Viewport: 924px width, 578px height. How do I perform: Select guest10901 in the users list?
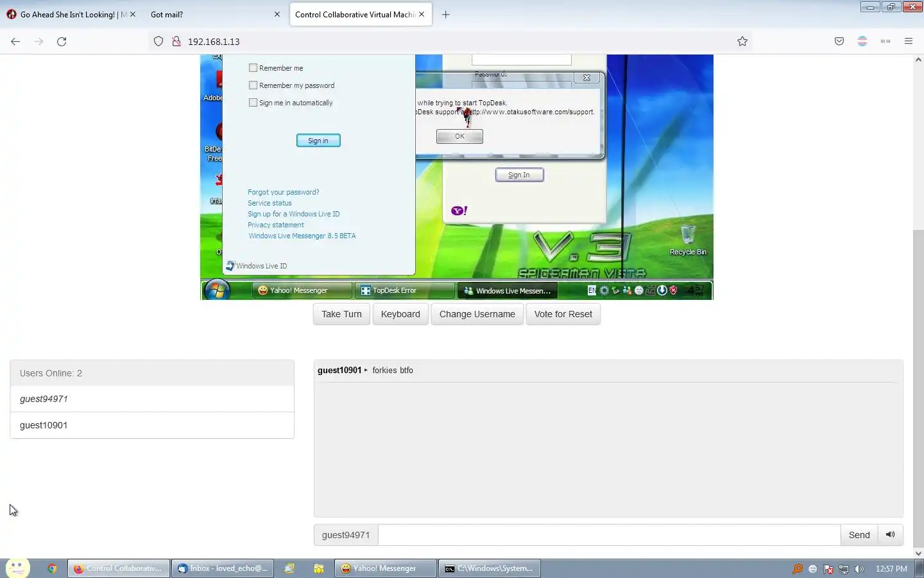coord(152,425)
